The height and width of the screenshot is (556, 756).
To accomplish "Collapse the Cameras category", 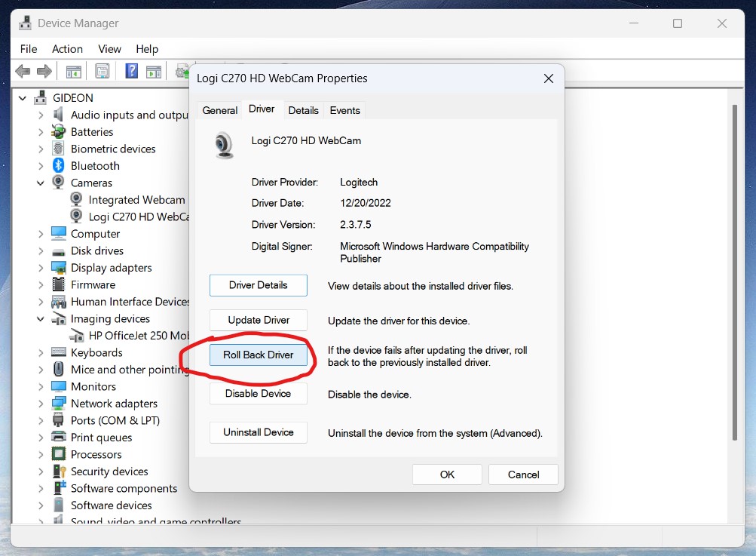I will 41,183.
